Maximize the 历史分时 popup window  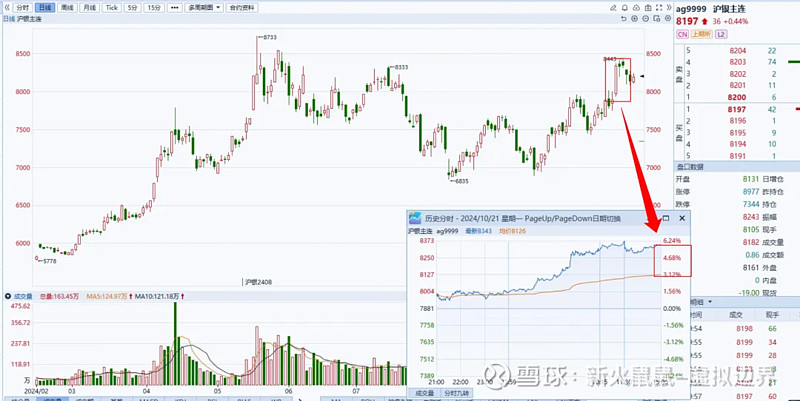tap(665, 218)
